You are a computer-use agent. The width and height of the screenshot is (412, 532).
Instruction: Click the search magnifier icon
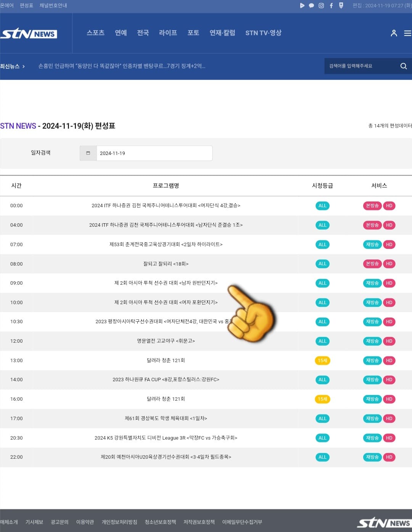[403, 66]
